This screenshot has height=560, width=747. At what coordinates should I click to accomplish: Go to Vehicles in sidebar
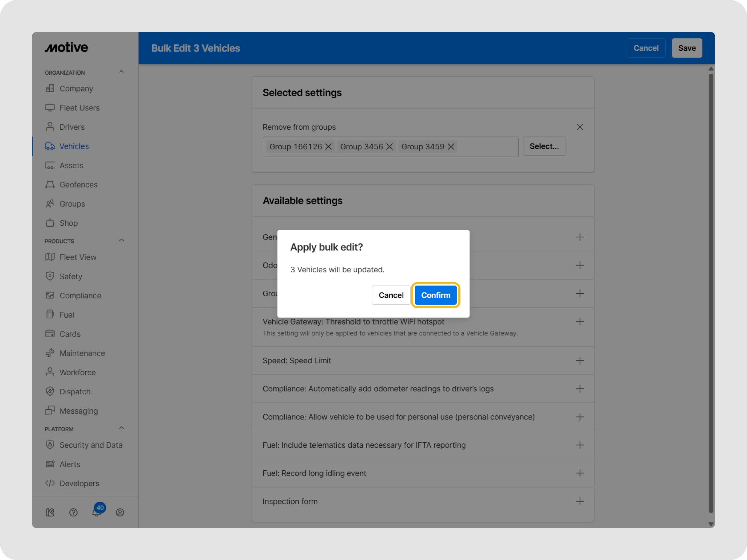point(74,146)
